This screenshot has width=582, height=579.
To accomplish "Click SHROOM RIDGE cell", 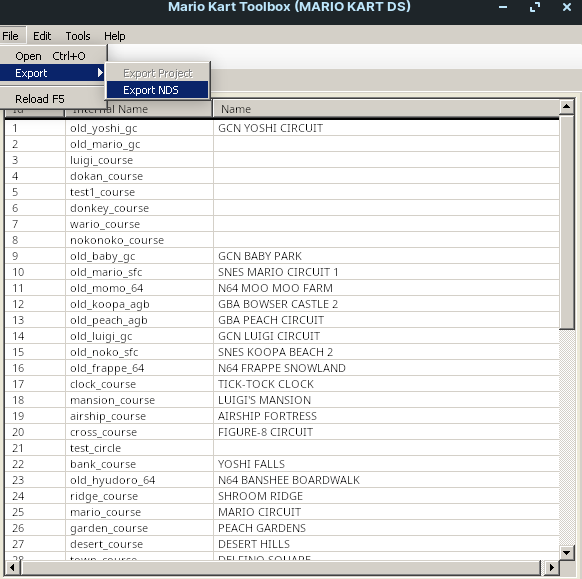I will click(386, 496).
